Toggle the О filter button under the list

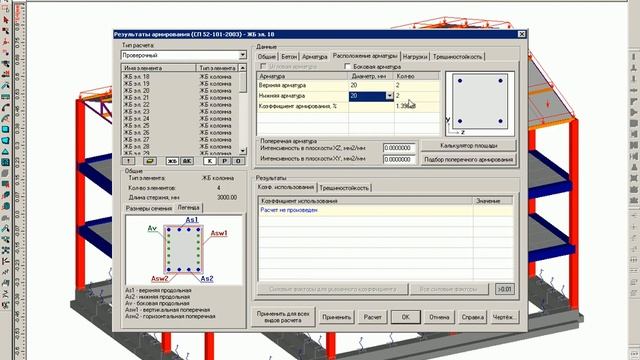pos(239,161)
